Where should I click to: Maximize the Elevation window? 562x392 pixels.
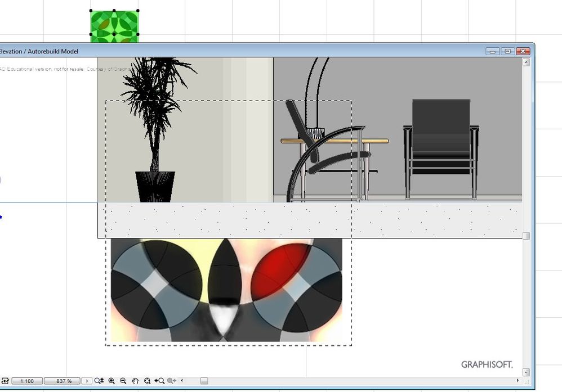[507, 52]
